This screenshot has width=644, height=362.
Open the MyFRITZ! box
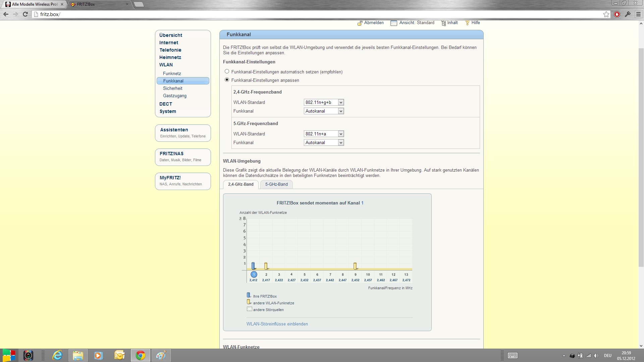click(183, 181)
